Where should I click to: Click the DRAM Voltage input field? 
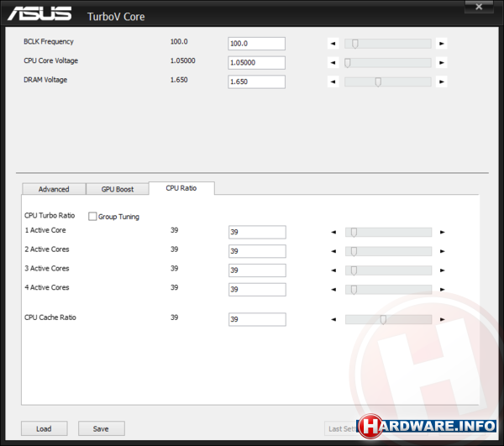click(x=256, y=81)
